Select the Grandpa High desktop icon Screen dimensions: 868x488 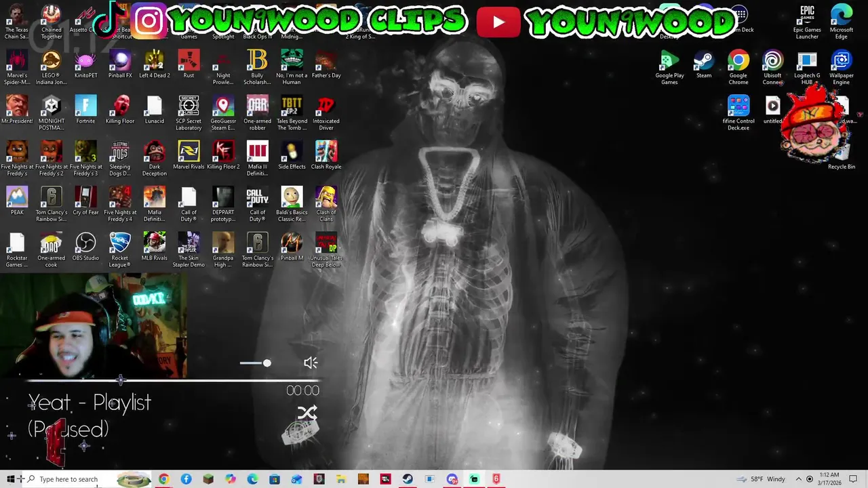coord(223,249)
